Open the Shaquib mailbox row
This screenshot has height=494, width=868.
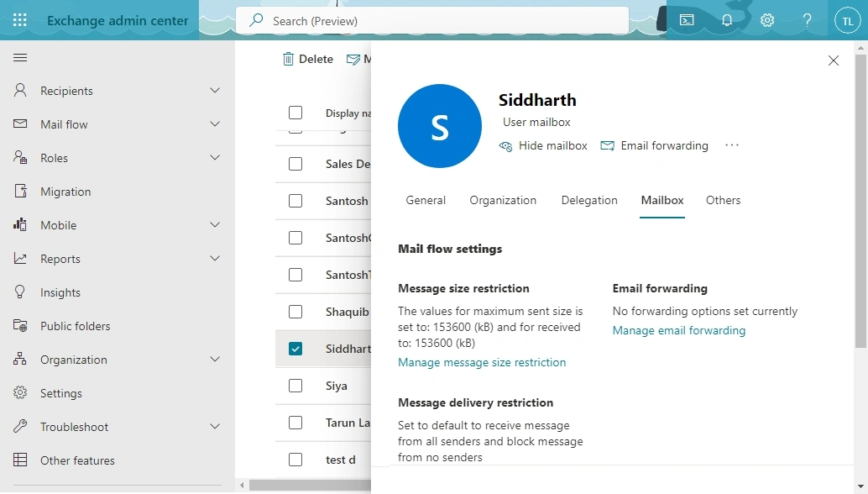tap(347, 312)
